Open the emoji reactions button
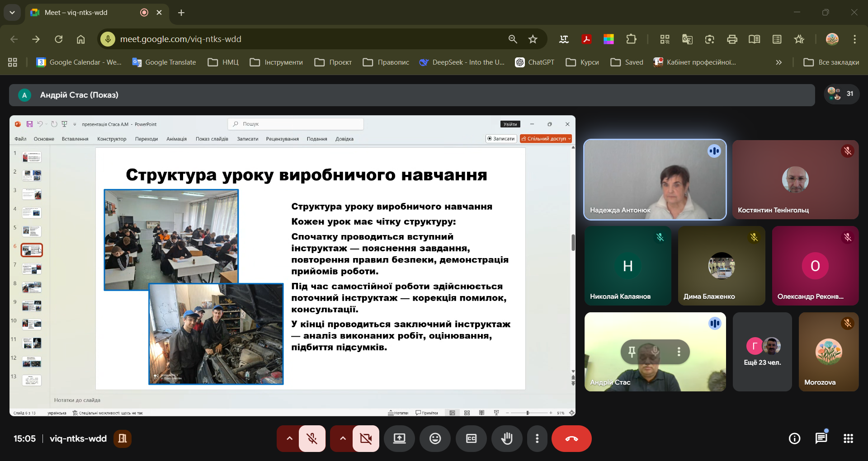 click(x=435, y=438)
